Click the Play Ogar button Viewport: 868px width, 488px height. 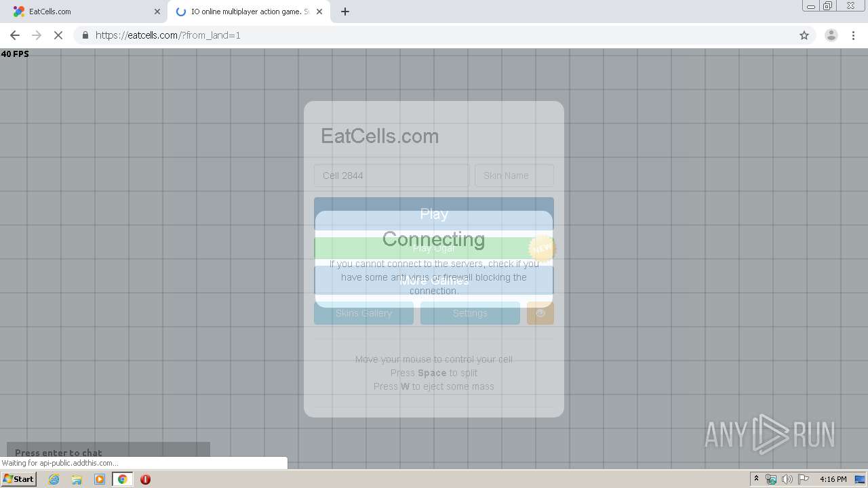tap(434, 248)
